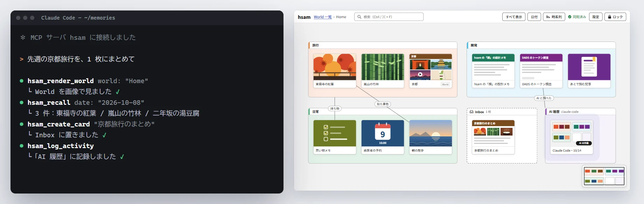Click the 時系列 timeline button
Image resolution: width=644 pixels, height=204 pixels.
(554, 17)
